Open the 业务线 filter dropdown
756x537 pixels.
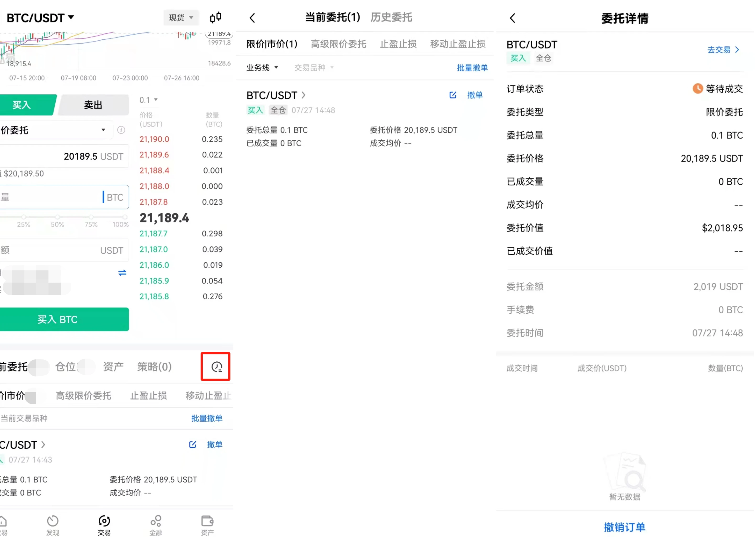pyautogui.click(x=262, y=67)
